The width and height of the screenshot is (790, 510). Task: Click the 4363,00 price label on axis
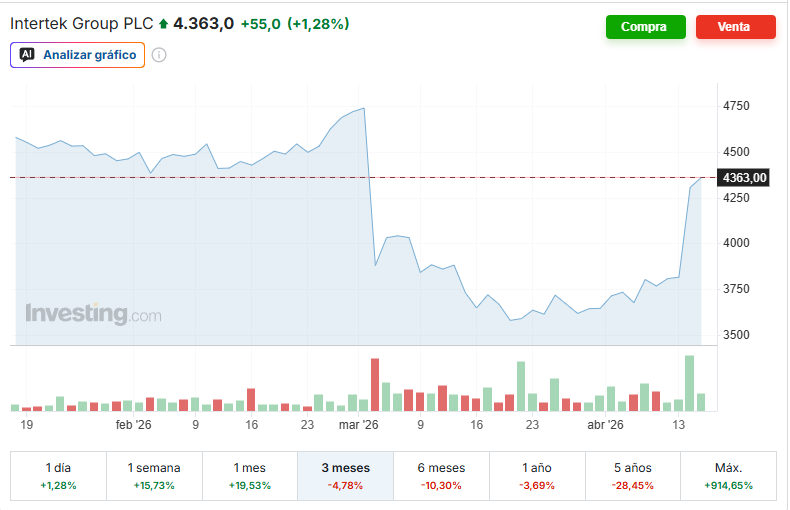coord(744,177)
